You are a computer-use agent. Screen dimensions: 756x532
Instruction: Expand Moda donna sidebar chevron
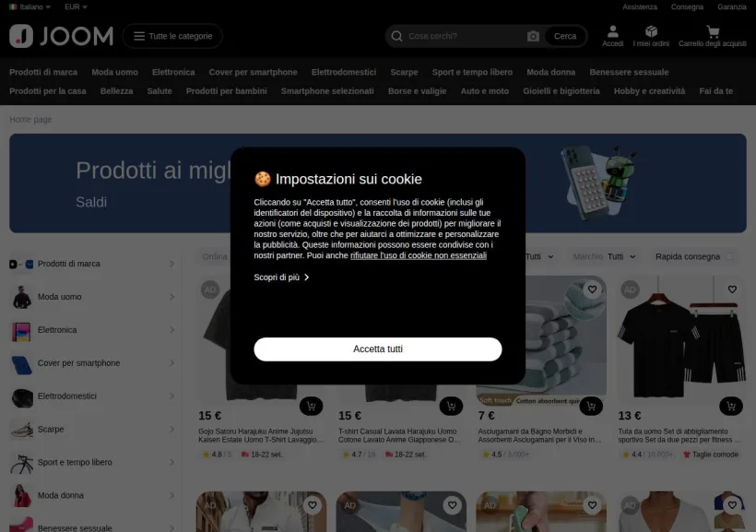coord(172,495)
